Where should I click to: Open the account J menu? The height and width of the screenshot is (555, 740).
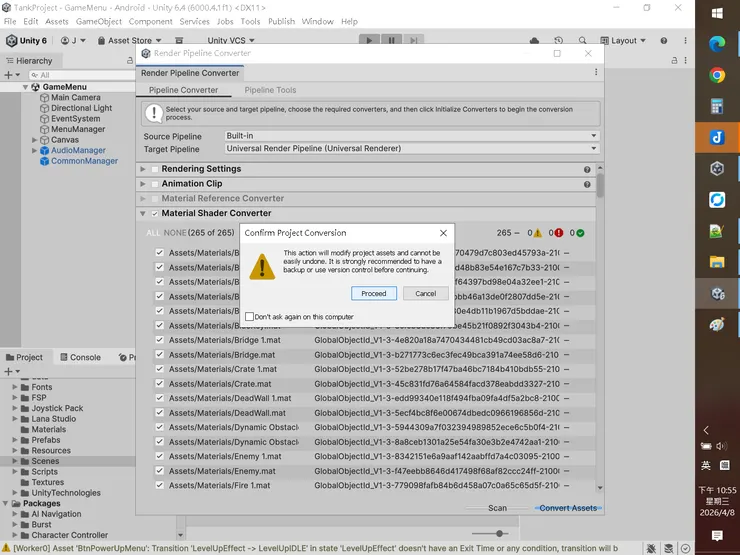(73, 41)
